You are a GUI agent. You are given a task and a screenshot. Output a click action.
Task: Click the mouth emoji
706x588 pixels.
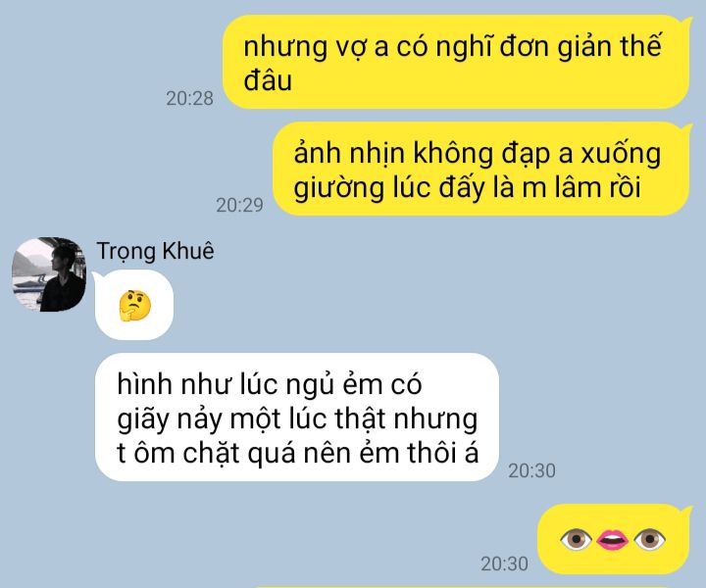coord(612,539)
